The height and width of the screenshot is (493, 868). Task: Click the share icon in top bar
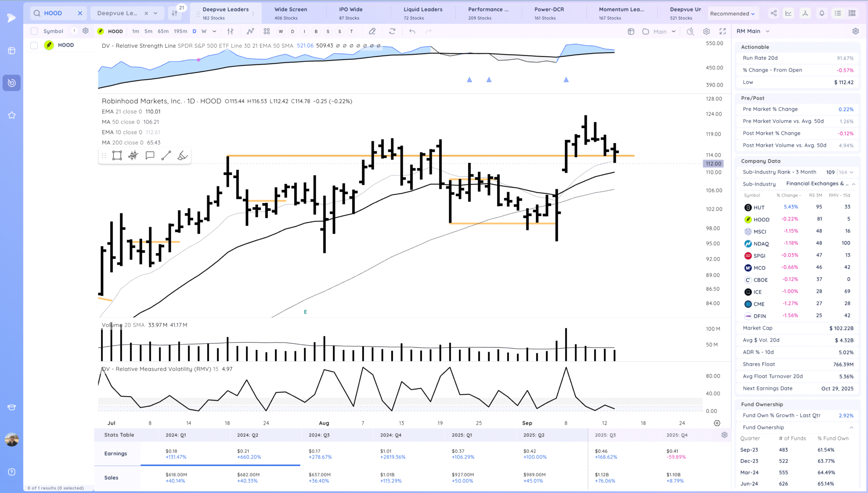pos(773,13)
